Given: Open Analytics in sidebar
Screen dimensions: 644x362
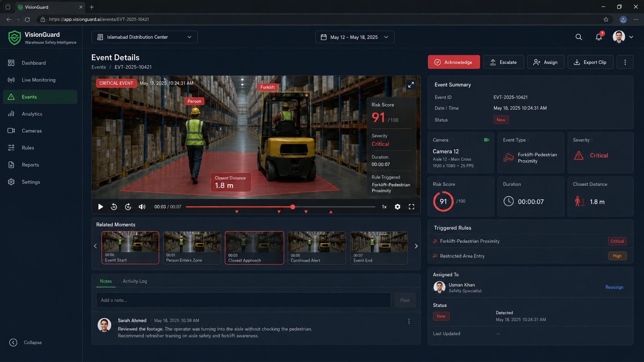Looking at the screenshot, I should (40, 114).
